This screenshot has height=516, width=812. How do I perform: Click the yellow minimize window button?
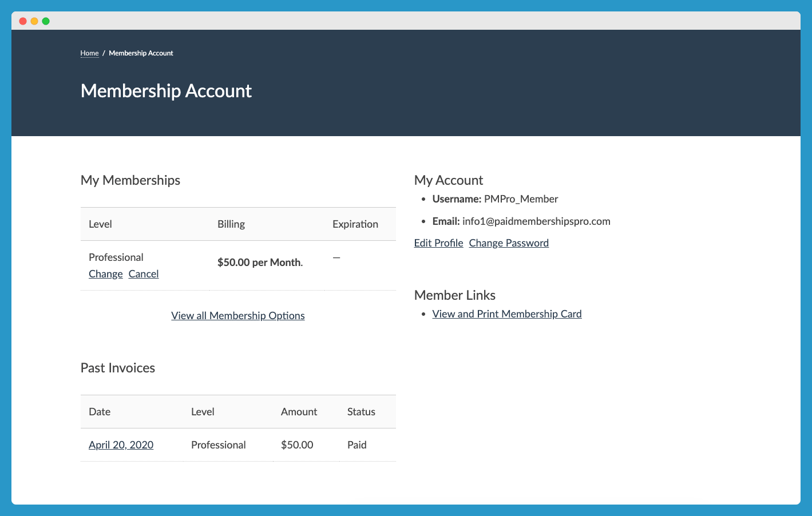34,21
